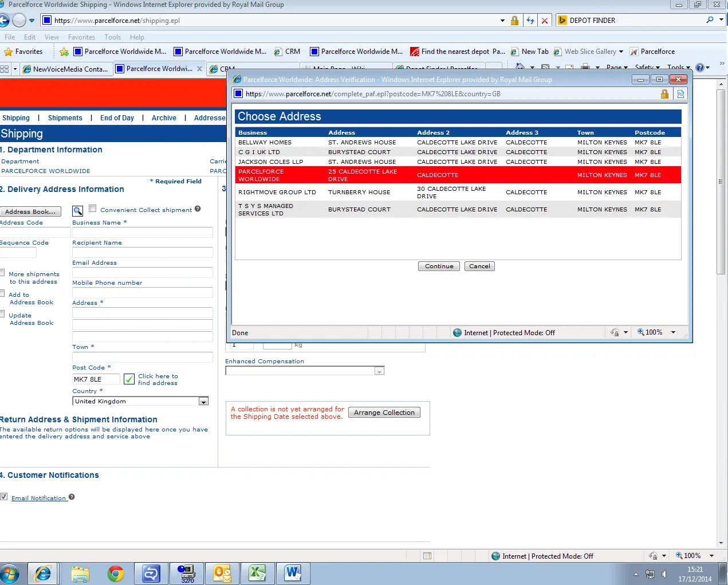Open the recent pages dropdown beside forward button
Viewport: 728px width, 585px height.
32,21
